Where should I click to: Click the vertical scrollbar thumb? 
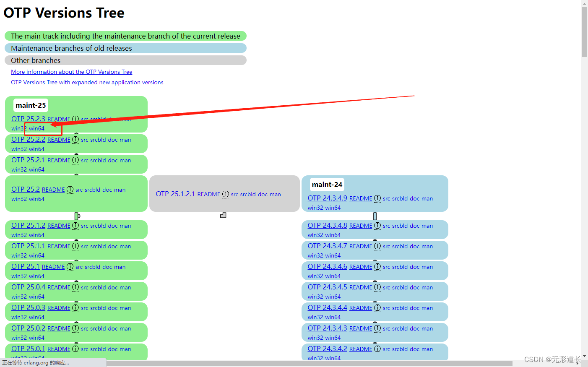[x=584, y=32]
